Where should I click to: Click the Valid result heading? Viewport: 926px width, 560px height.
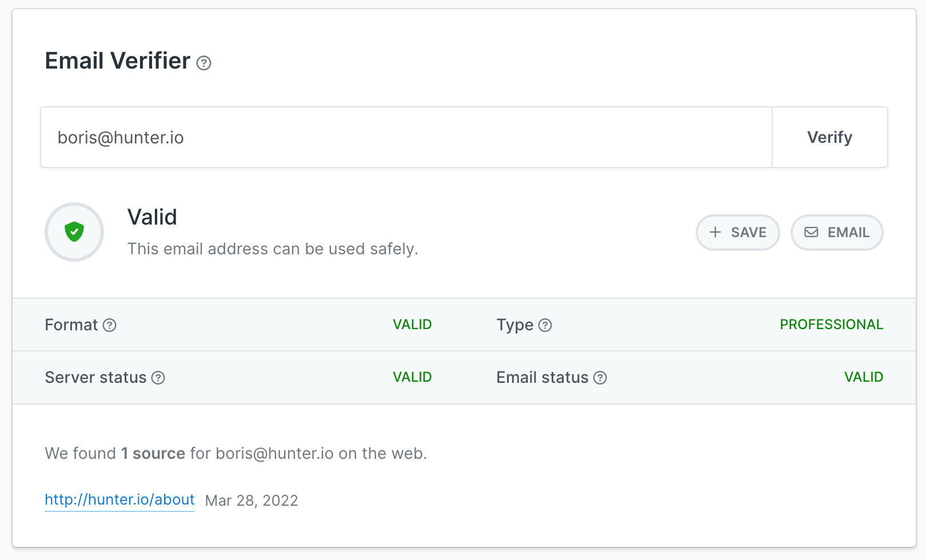[152, 217]
